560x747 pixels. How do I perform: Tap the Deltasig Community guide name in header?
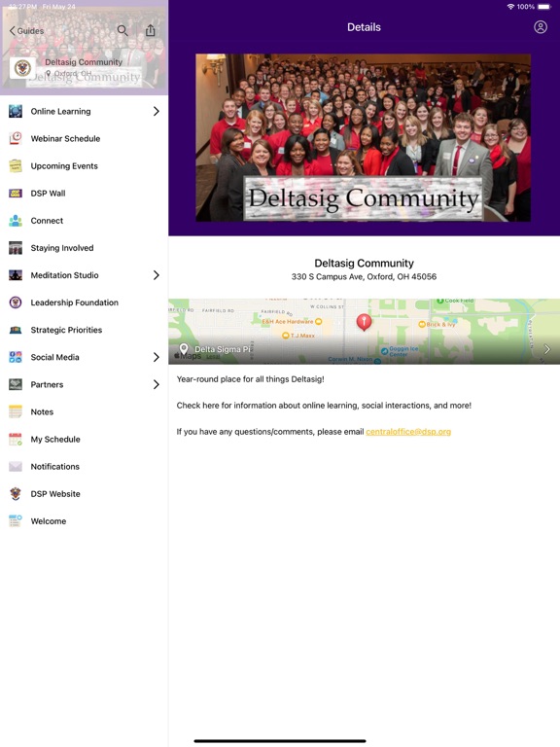84,62
